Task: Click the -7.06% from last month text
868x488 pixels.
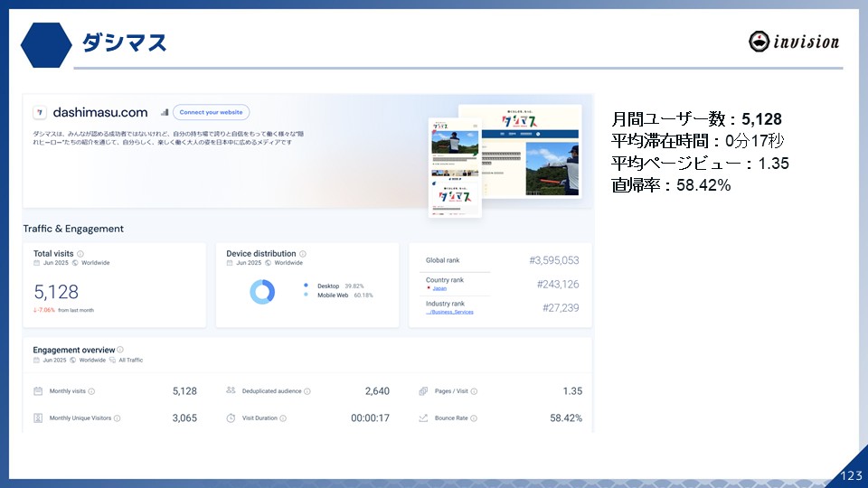Action: [63, 310]
